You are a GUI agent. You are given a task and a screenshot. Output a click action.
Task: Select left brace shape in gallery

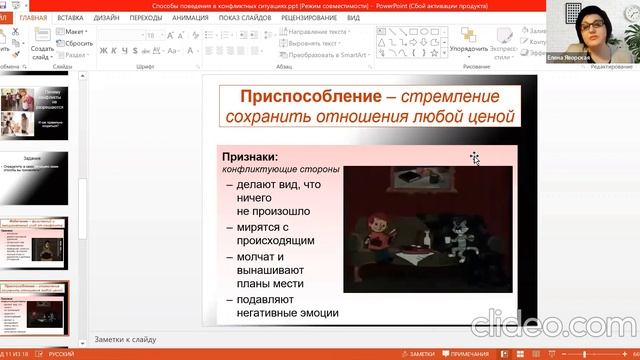[413, 53]
